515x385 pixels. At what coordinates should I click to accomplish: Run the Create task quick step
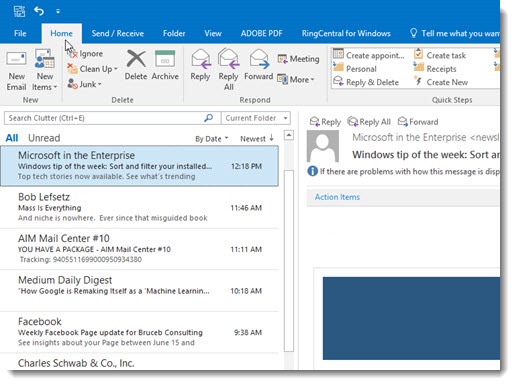[440, 55]
